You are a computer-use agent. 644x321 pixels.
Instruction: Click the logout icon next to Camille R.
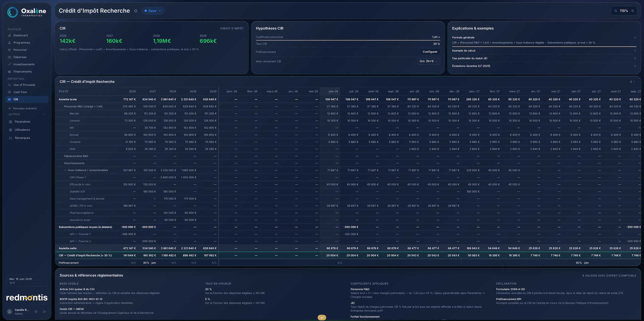click(44, 312)
